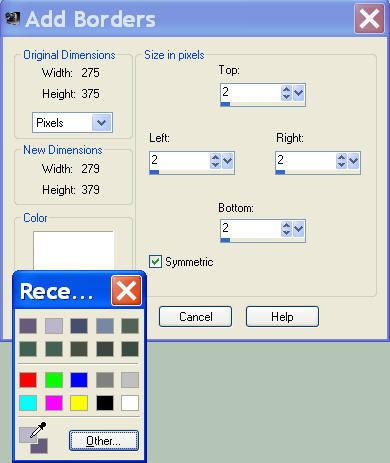Viewport: 390px width, 463px height.
Task: Open the Right size dropdown arrow
Action: pyautogui.click(x=353, y=161)
